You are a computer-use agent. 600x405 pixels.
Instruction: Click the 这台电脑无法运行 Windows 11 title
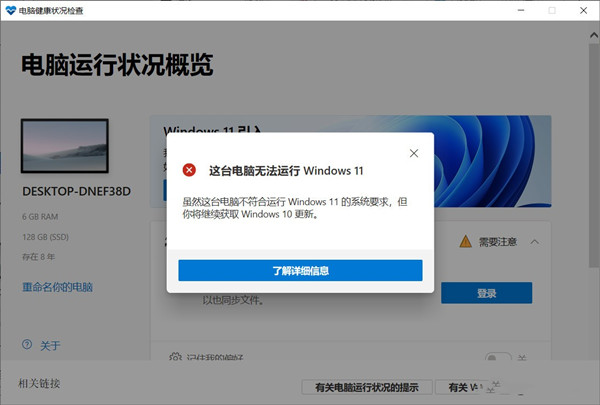pyautogui.click(x=286, y=171)
